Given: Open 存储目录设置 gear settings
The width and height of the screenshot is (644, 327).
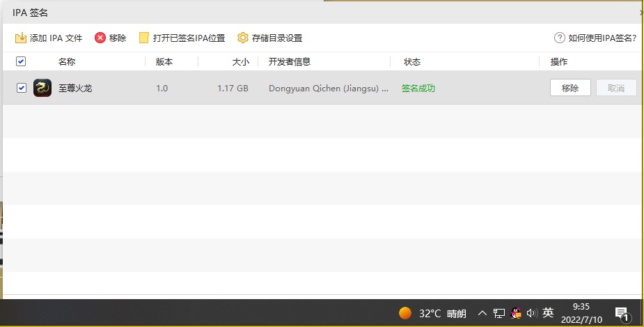Looking at the screenshot, I should tap(269, 38).
